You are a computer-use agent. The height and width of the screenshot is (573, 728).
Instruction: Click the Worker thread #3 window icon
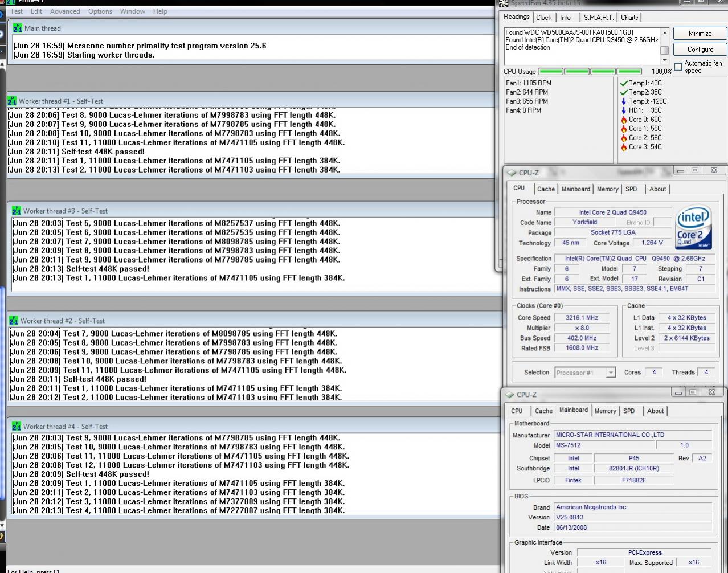click(x=16, y=211)
